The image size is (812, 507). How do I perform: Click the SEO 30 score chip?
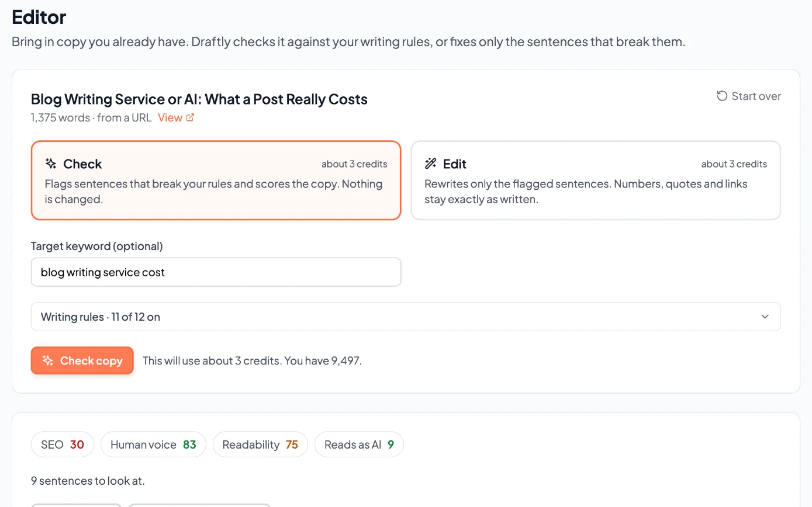pyautogui.click(x=63, y=445)
